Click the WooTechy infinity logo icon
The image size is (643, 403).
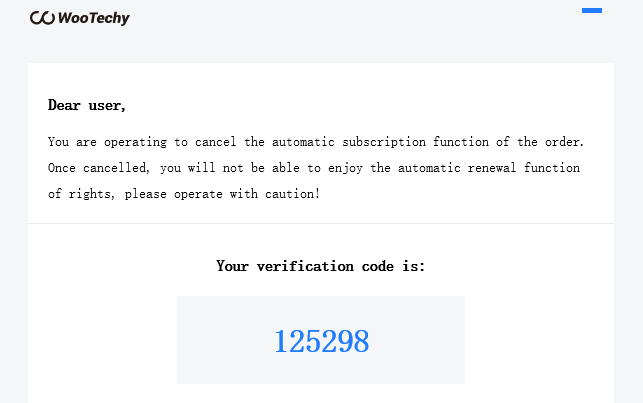pos(42,18)
